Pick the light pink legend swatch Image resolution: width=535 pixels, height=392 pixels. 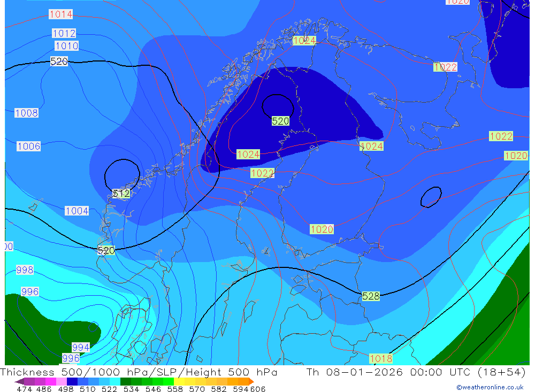(x=62, y=381)
